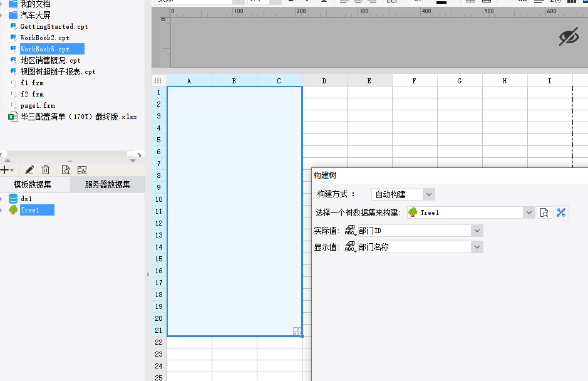Screen dimensions: 588x381
Task: Toggle the crossed-eye visibility icon in design area
Action: tap(569, 37)
